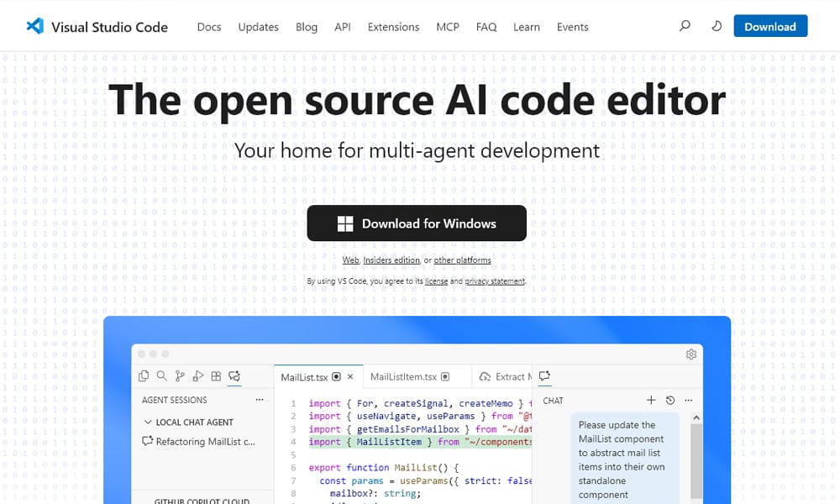Open the license link
The image size is (840, 504).
(436, 281)
